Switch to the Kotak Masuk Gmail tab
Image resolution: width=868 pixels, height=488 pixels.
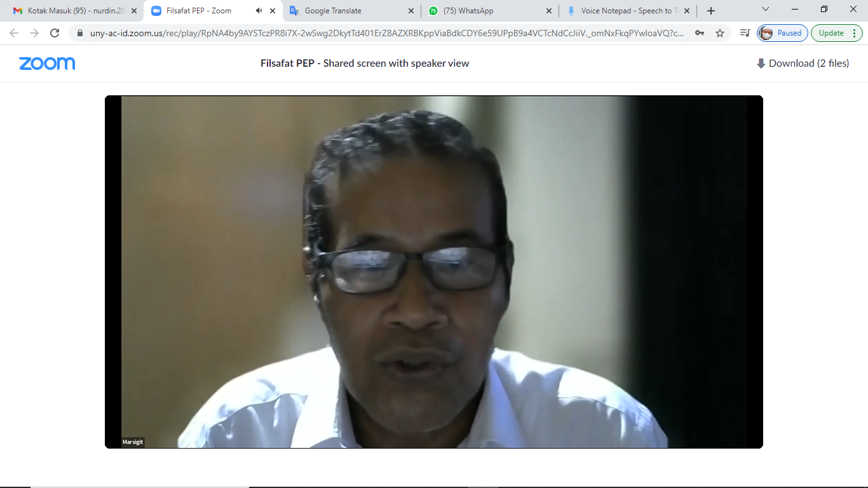click(74, 11)
